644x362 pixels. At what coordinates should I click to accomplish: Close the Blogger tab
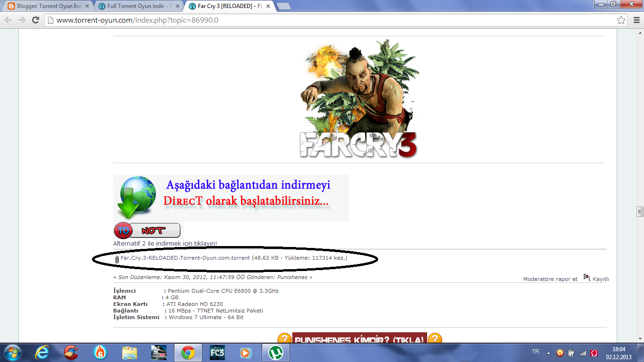pos(87,7)
